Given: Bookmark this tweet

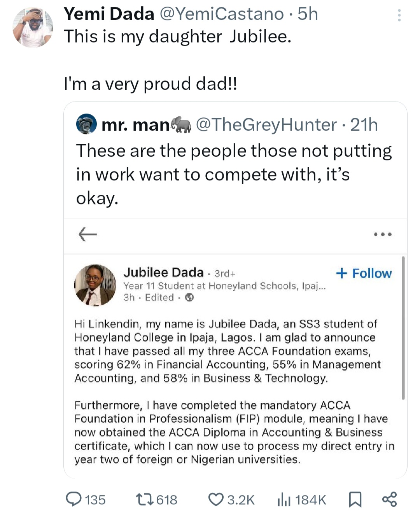Looking at the screenshot, I should pyautogui.click(x=355, y=499).
